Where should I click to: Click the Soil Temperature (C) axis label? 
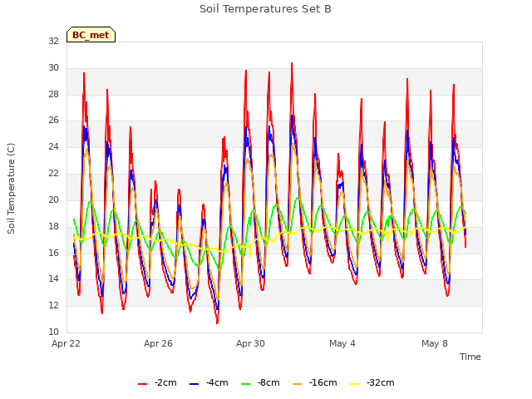(11, 189)
